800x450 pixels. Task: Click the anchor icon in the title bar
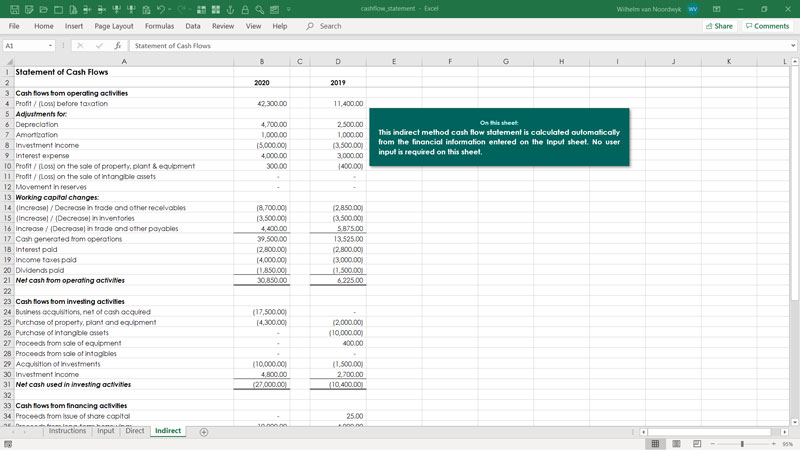pos(230,9)
